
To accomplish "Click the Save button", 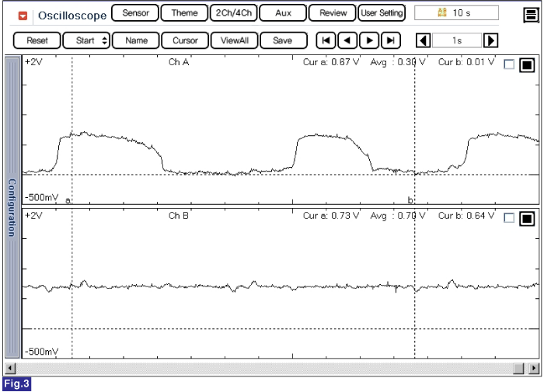I will (x=282, y=40).
